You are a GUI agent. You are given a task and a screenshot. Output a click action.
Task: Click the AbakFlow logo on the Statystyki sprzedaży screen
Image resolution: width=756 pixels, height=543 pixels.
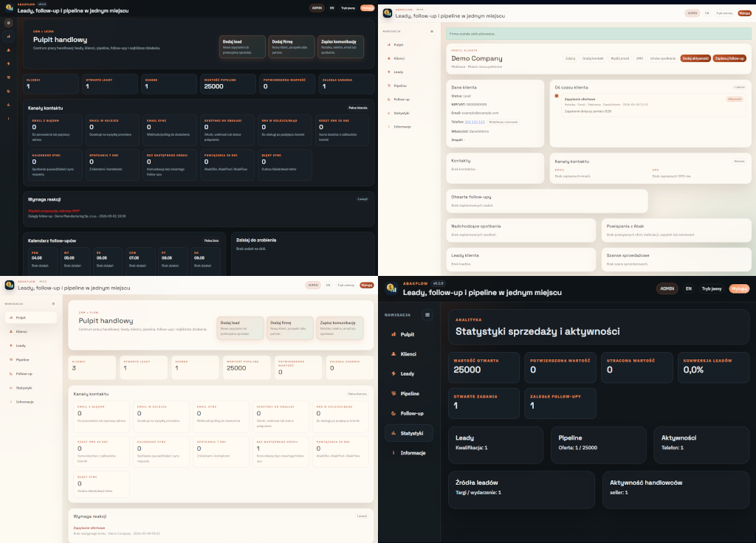point(391,288)
